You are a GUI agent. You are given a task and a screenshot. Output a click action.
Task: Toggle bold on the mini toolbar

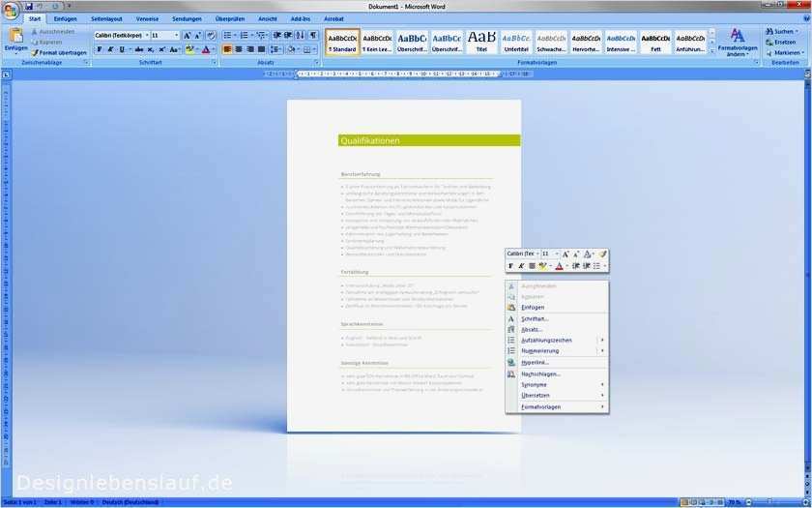(510, 266)
